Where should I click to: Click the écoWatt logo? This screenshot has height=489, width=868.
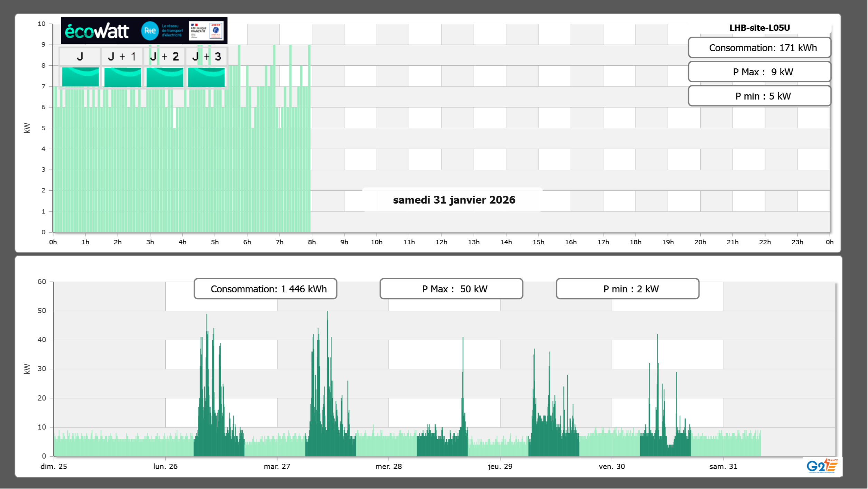coord(97,31)
